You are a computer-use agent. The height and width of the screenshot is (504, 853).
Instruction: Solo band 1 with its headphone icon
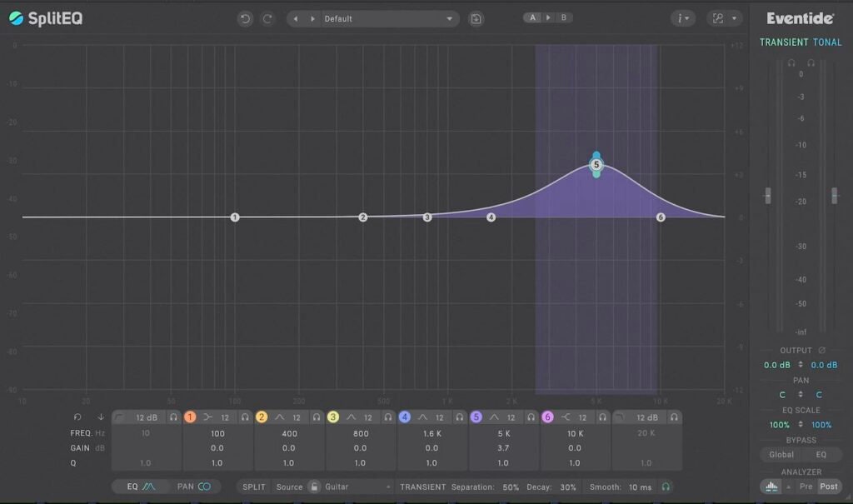point(245,417)
